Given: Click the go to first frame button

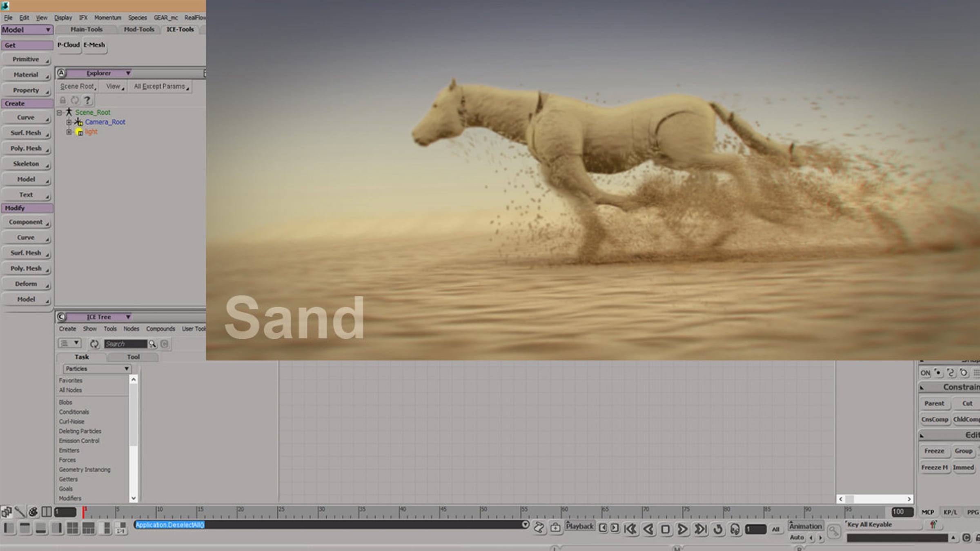Looking at the screenshot, I should tap(630, 529).
